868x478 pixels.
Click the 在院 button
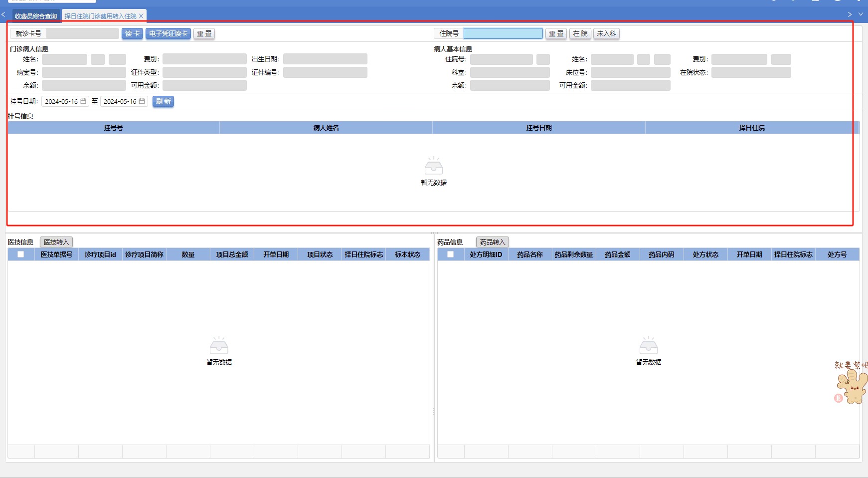[580, 33]
